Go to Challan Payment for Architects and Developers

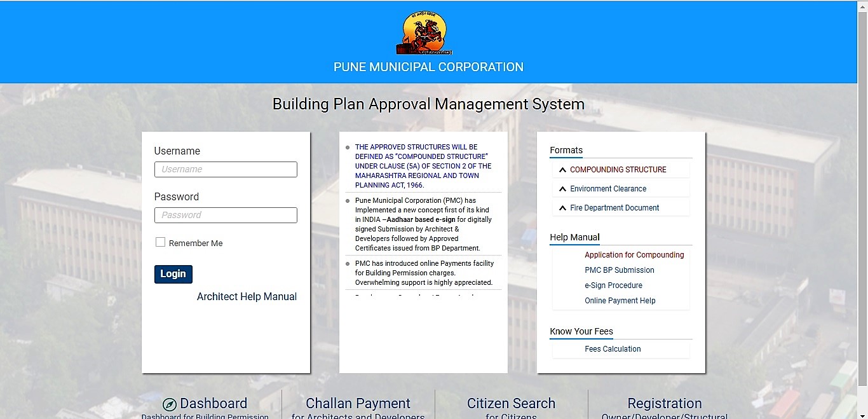358,403
